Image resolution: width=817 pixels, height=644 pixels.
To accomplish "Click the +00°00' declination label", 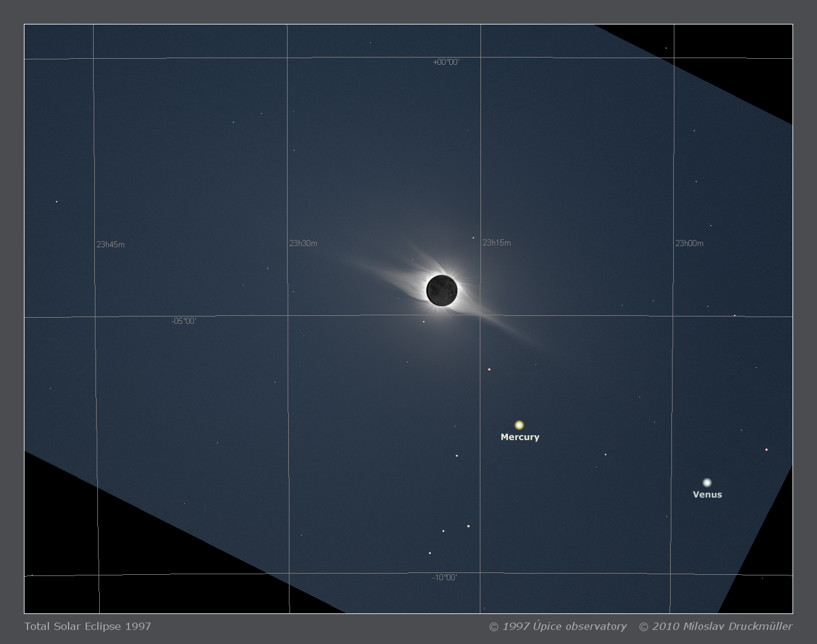I will coord(446,62).
